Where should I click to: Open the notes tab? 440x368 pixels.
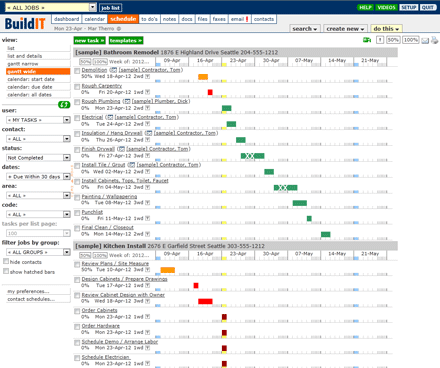[169, 19]
